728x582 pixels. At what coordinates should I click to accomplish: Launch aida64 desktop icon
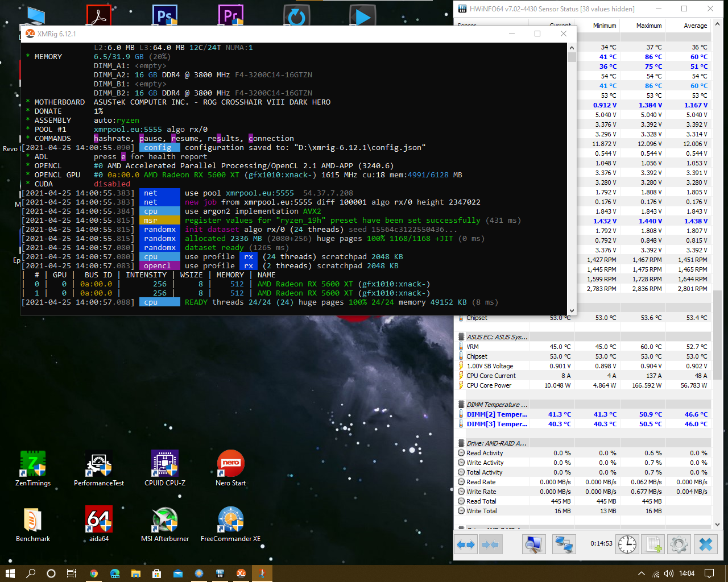[99, 524]
